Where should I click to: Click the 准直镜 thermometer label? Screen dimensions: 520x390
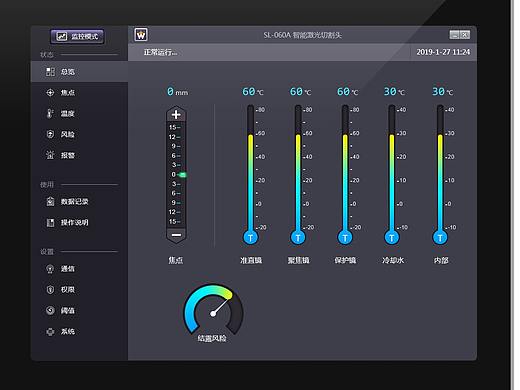point(251,260)
